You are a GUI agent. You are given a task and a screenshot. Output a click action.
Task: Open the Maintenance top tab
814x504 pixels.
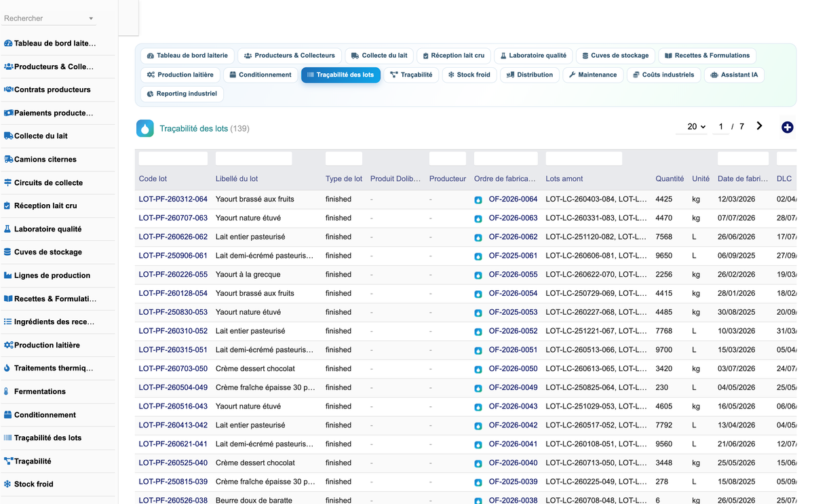[593, 75]
